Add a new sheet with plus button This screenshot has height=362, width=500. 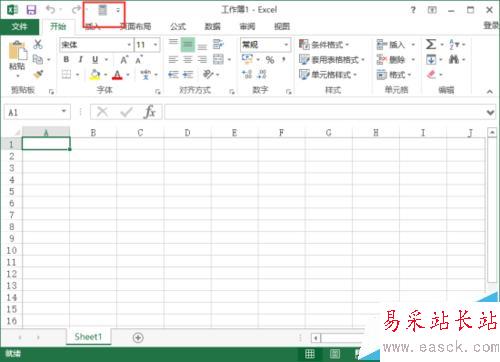point(138,338)
